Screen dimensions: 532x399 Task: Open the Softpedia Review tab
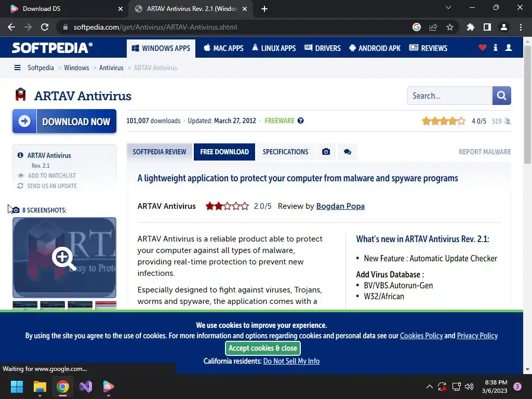click(159, 152)
